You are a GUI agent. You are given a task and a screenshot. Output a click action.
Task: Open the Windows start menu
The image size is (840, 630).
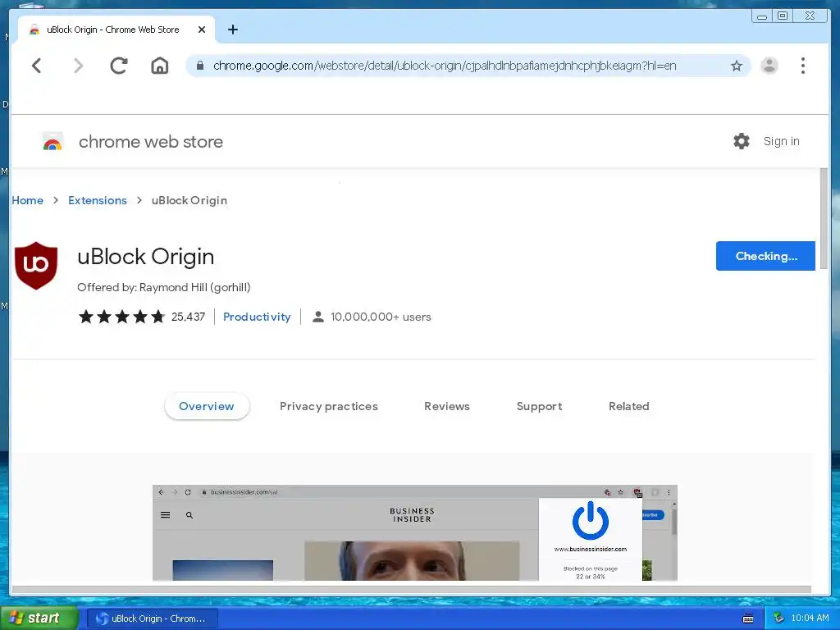[39, 619]
